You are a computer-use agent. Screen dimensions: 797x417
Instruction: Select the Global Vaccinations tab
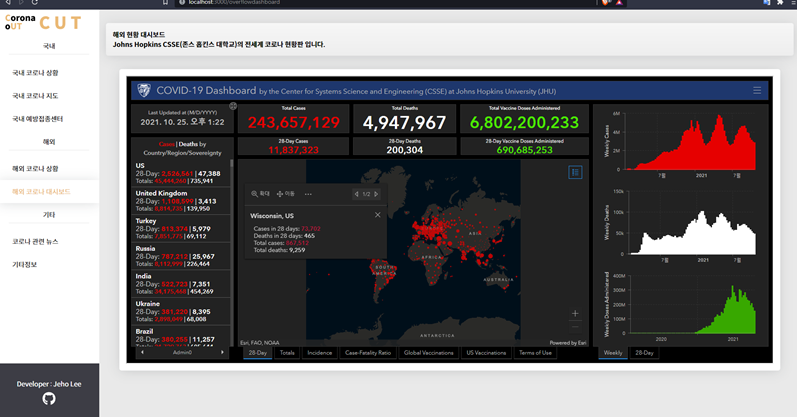[428, 353]
